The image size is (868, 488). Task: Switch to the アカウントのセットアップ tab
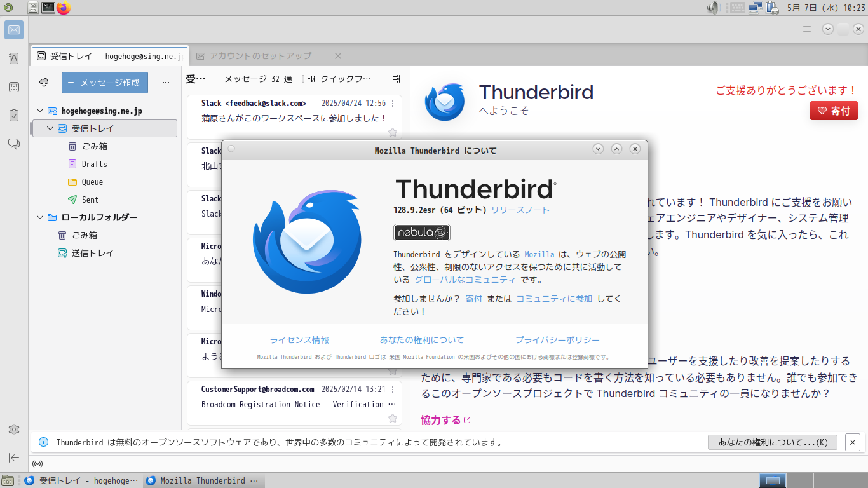pos(261,56)
